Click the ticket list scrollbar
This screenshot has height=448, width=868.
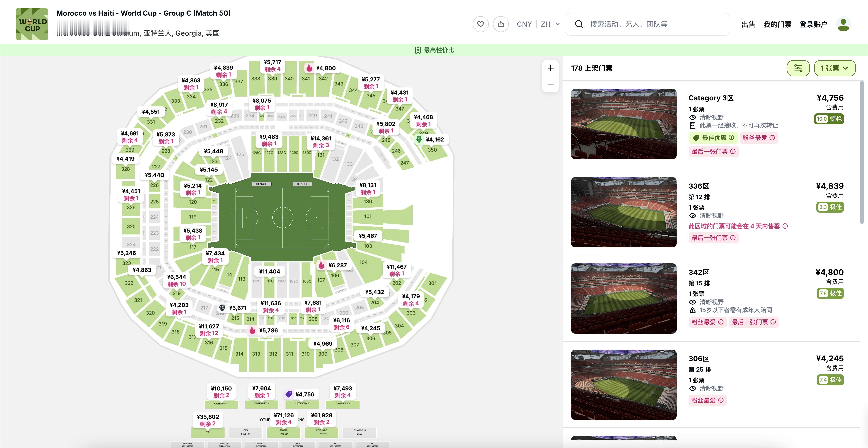click(862, 153)
